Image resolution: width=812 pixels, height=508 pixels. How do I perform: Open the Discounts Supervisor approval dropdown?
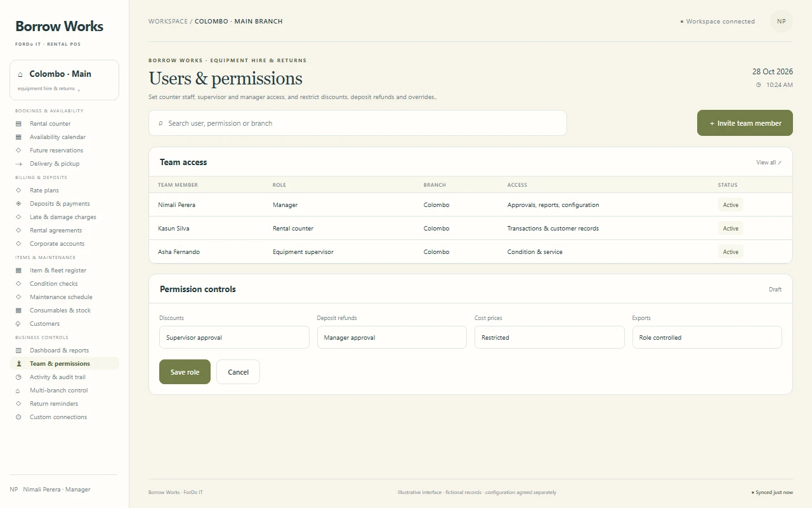pyautogui.click(x=234, y=338)
